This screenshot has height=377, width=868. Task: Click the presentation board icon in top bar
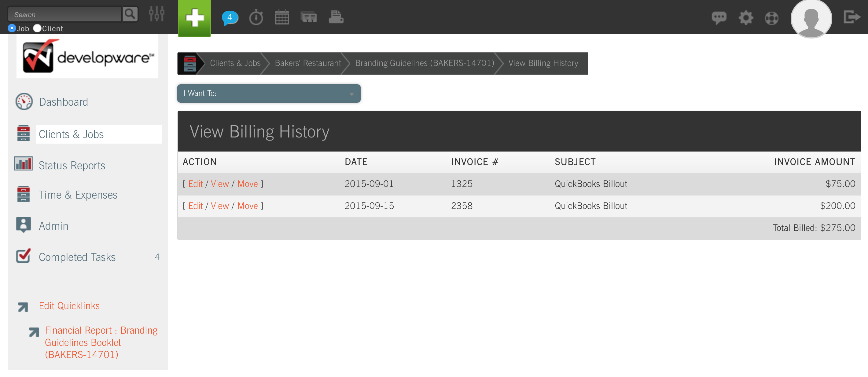coord(309,17)
